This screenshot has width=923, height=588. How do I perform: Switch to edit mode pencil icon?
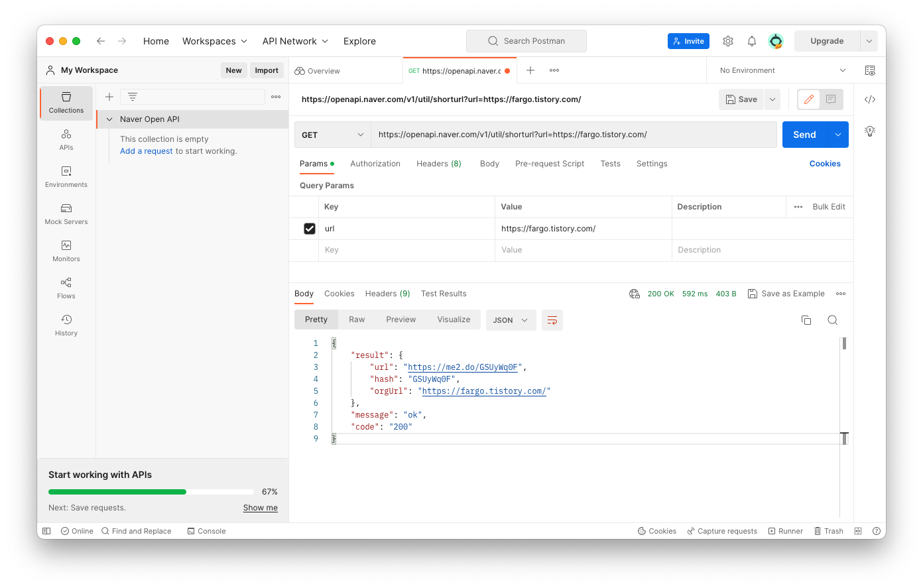point(809,99)
